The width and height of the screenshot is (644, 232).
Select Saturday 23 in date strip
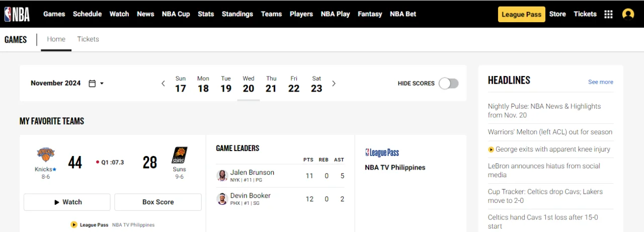[316, 84]
